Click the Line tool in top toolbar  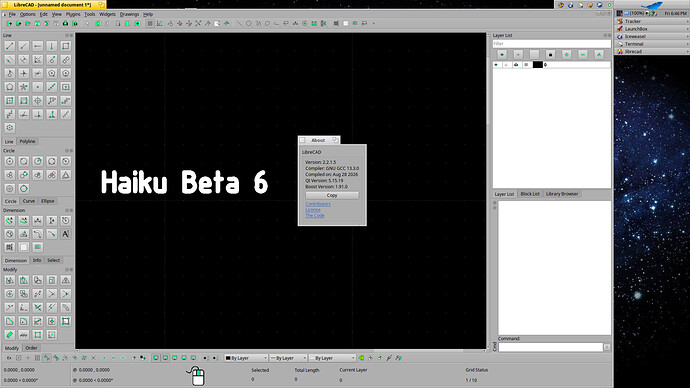[239, 23]
